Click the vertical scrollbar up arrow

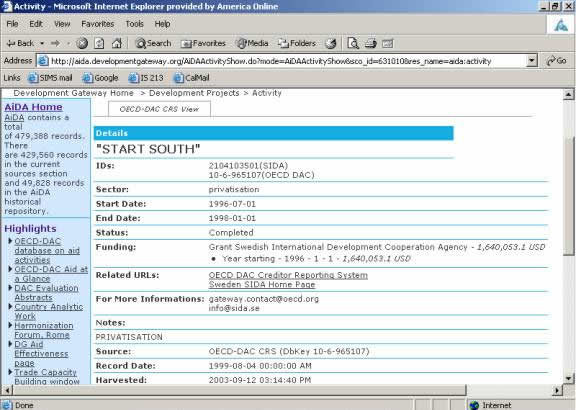(568, 94)
